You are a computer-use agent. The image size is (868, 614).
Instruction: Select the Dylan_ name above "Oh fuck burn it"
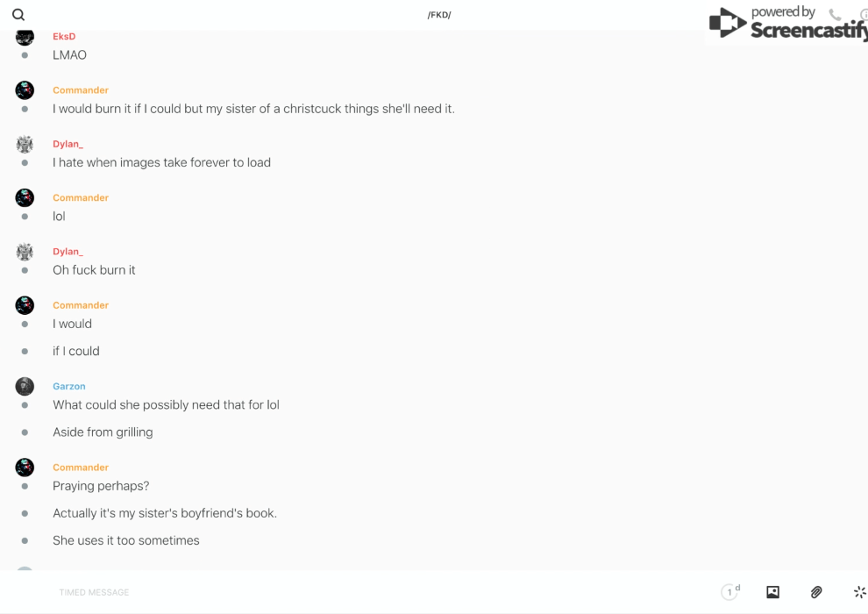coord(68,252)
